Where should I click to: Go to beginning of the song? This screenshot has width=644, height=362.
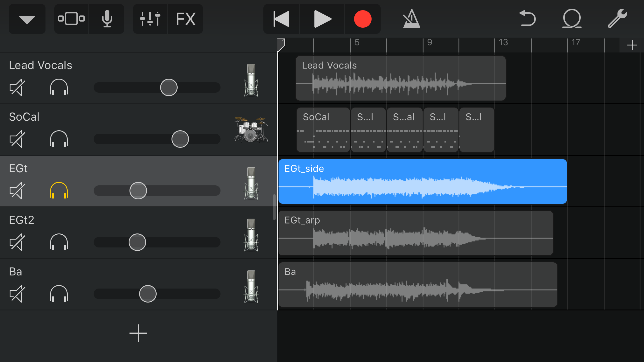coord(281,19)
